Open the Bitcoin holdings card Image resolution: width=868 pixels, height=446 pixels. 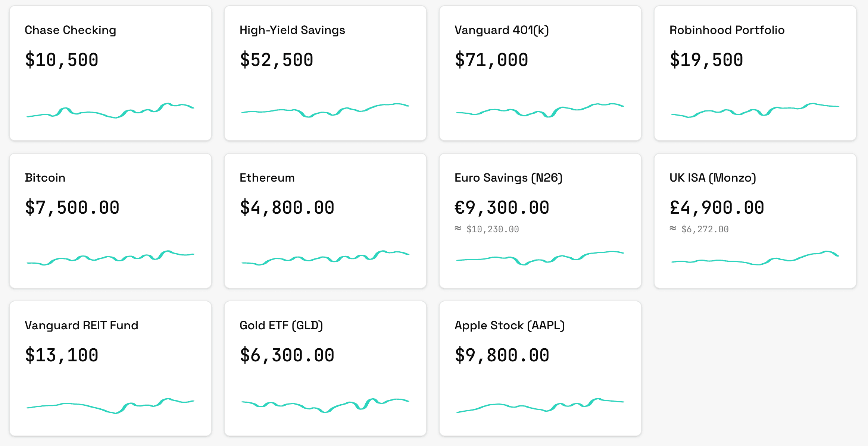[x=110, y=220]
